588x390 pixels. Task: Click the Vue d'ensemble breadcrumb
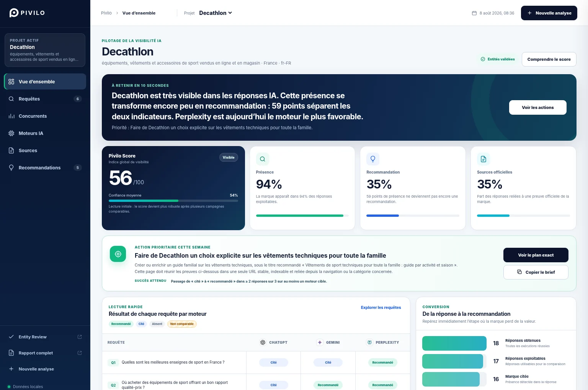click(x=139, y=13)
